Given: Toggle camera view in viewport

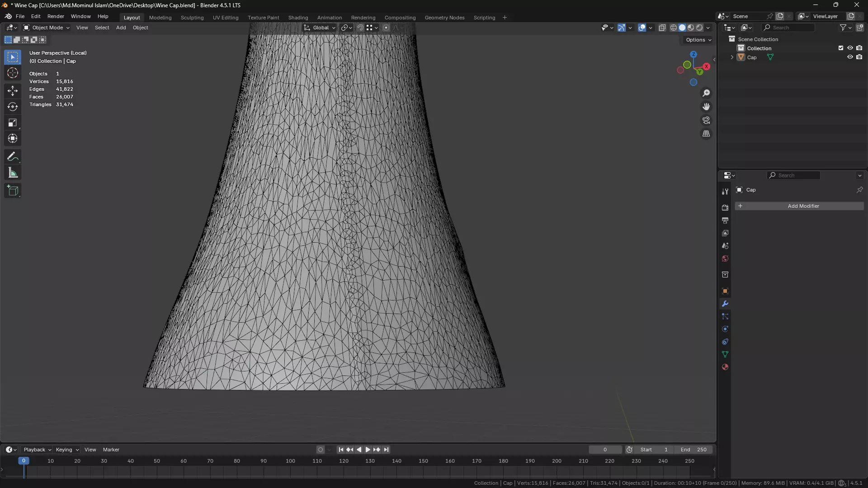Looking at the screenshot, I should 706,120.
